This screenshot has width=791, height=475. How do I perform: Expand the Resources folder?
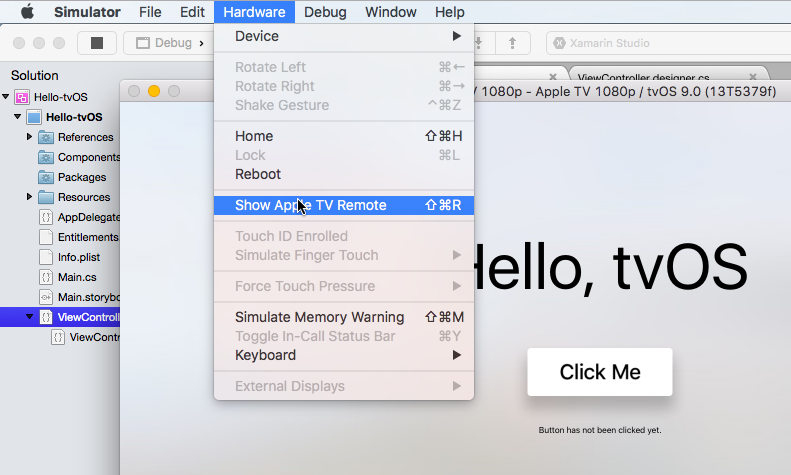click(29, 197)
